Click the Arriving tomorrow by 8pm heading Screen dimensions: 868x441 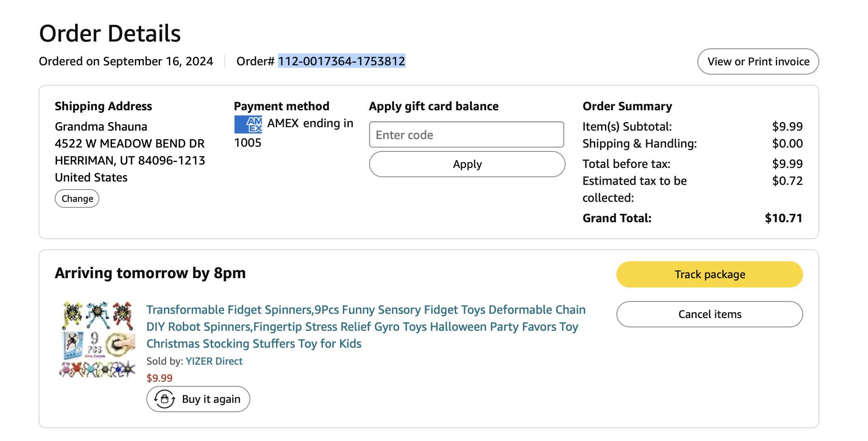point(150,273)
